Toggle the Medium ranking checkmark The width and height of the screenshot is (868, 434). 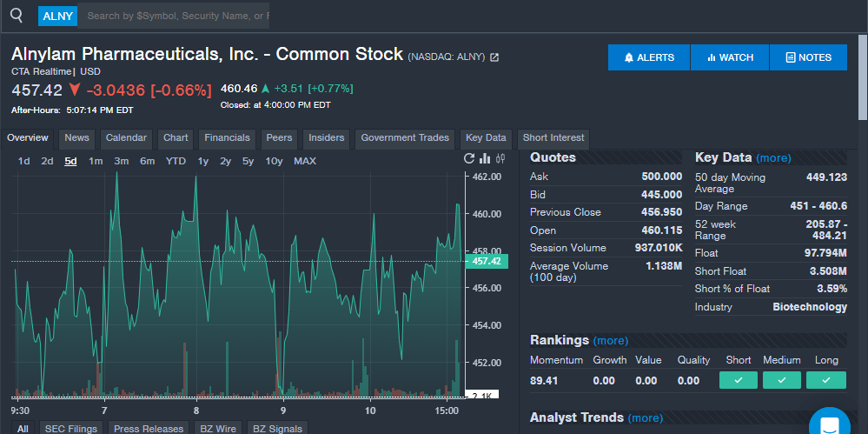(782, 380)
